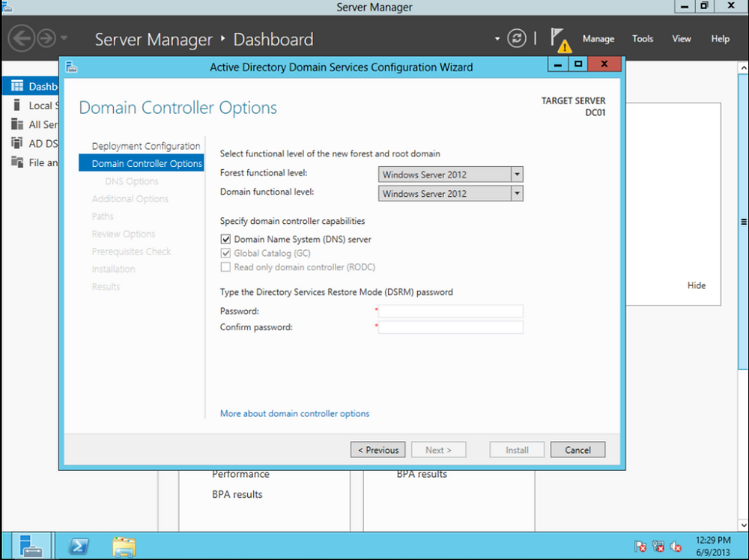Click the speaker volume tray icon
Viewport: 749px width, 560px height.
[676, 547]
